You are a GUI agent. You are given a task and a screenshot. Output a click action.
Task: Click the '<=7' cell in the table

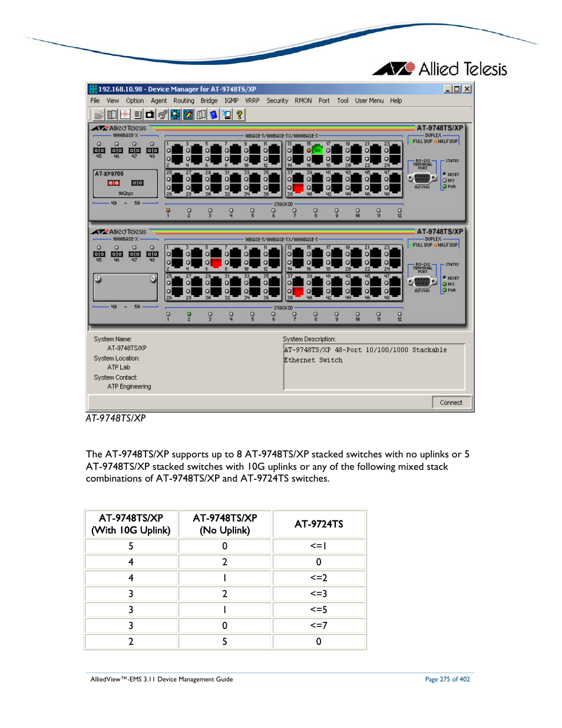[319, 625]
